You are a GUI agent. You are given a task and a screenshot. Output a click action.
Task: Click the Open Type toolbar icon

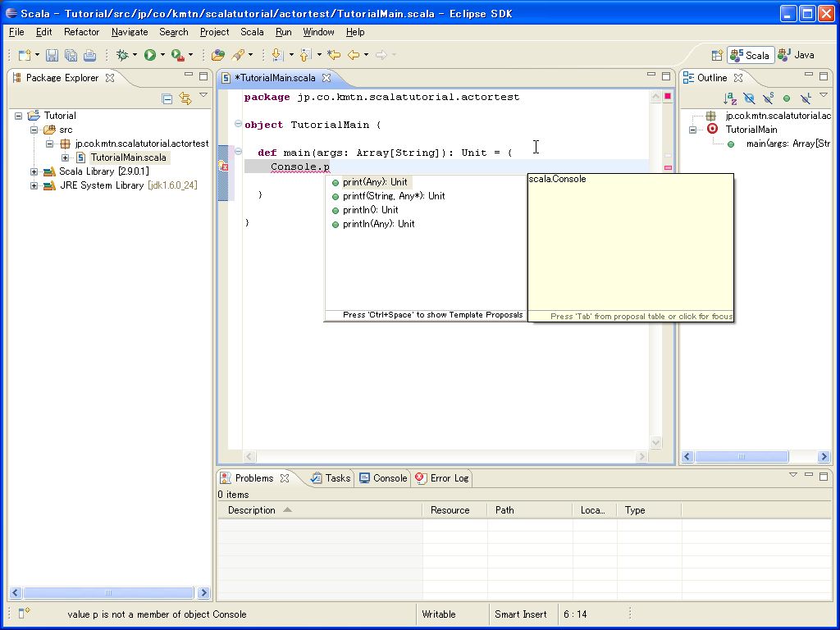218,55
